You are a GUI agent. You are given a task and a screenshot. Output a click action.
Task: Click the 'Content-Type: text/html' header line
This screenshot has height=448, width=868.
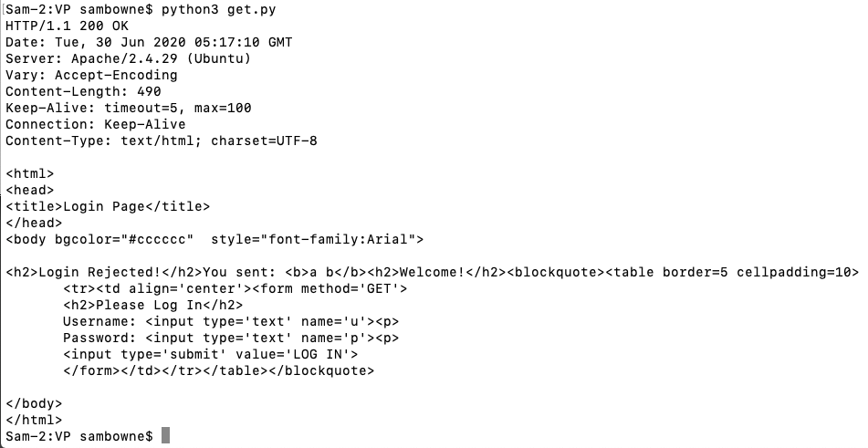[x=161, y=141]
